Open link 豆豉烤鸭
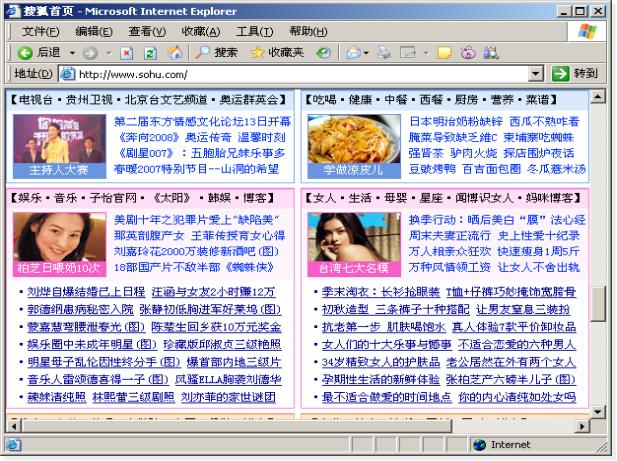617x461 pixels. [432, 169]
